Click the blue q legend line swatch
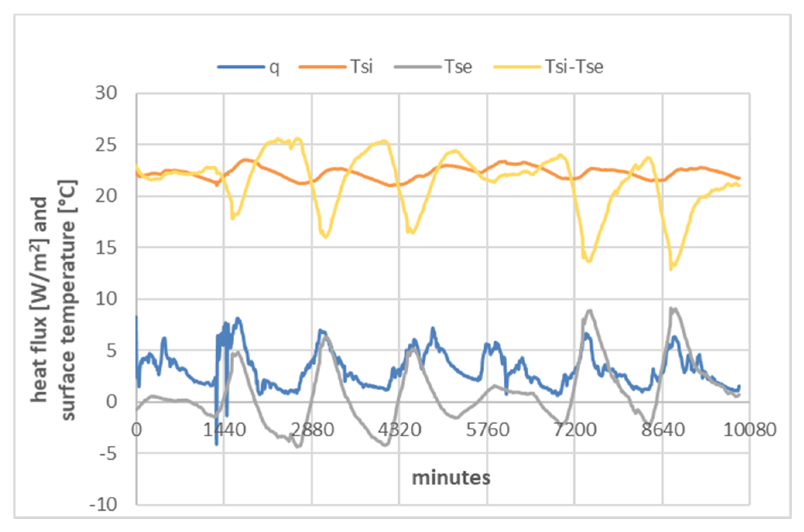 coord(241,67)
